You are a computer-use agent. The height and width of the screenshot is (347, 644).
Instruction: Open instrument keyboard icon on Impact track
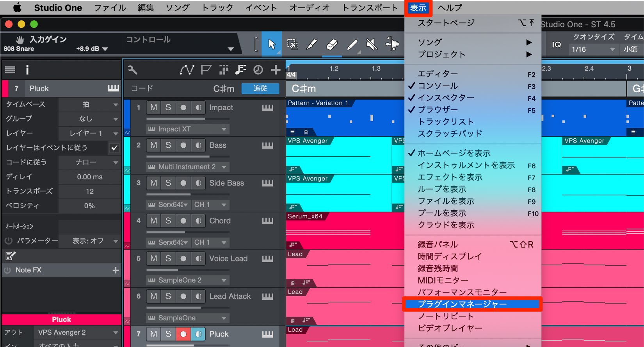267,107
